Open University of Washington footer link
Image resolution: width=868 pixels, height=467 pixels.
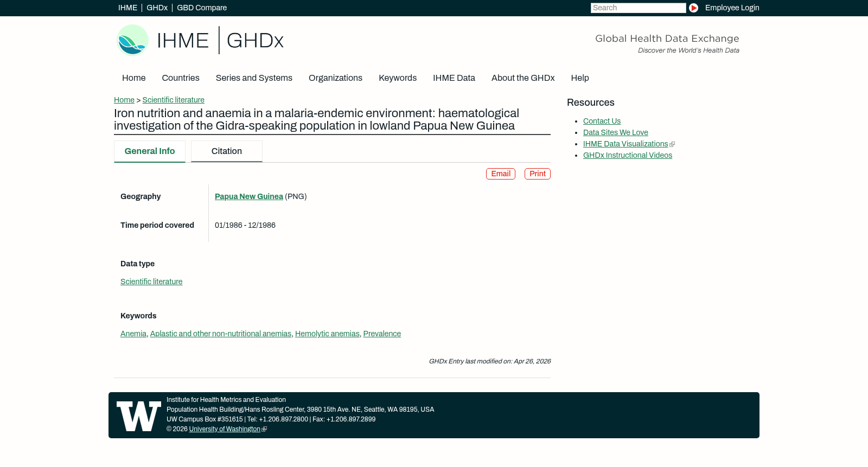tap(225, 429)
